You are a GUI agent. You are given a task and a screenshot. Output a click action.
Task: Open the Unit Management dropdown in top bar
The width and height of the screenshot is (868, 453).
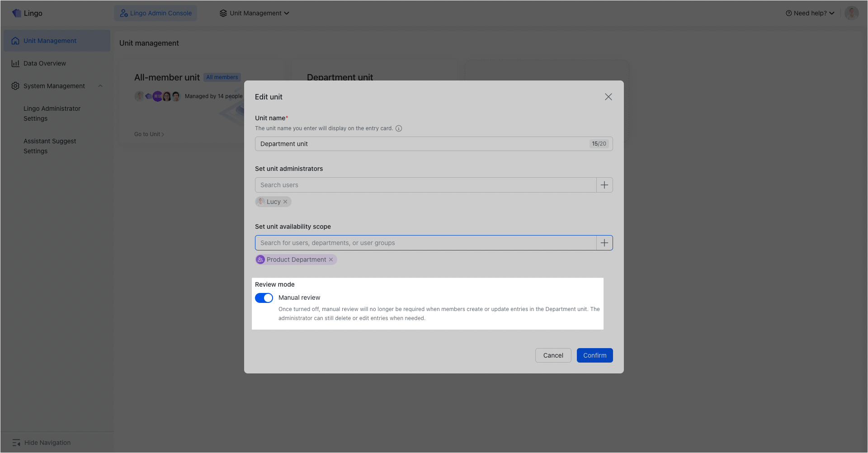point(255,13)
